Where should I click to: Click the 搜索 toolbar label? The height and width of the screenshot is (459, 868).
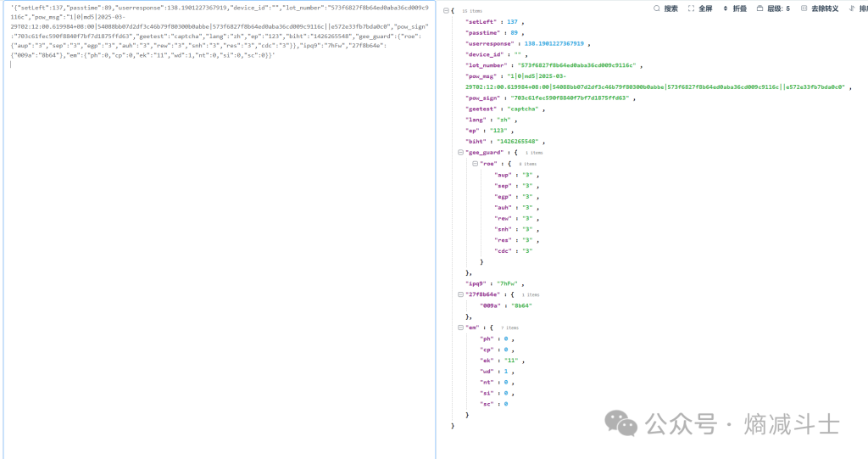tap(670, 8)
